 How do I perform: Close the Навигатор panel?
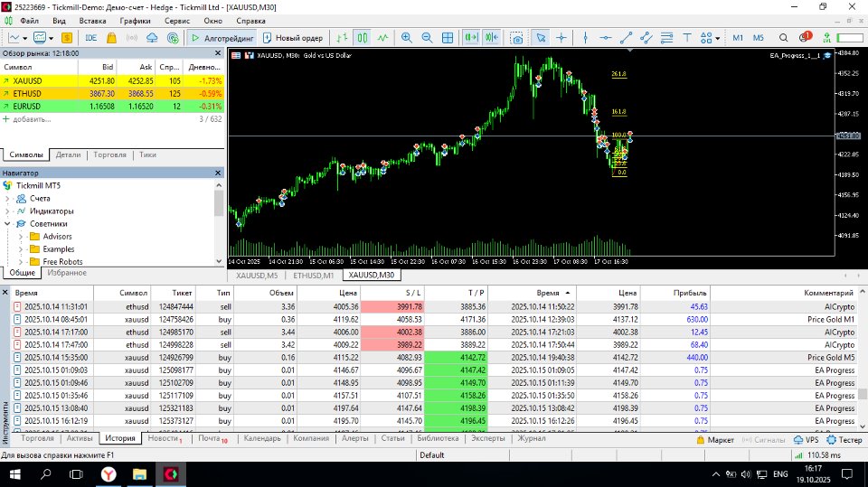[218, 173]
